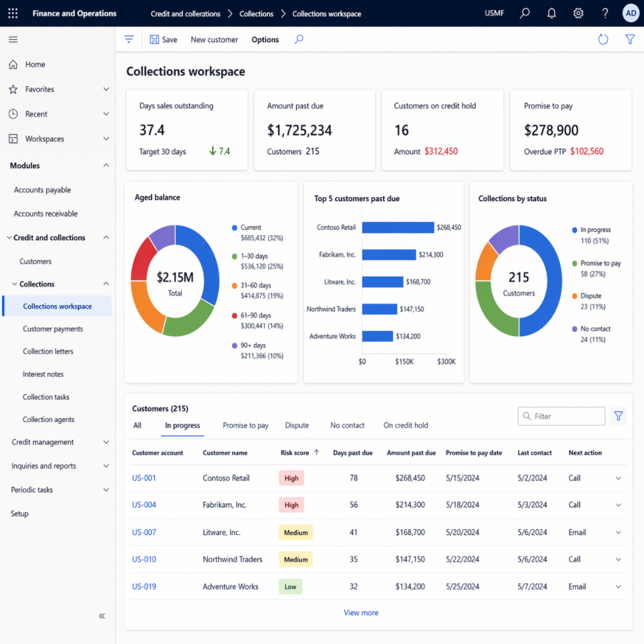
Task: Click the Home house icon
Action: pos(13,65)
